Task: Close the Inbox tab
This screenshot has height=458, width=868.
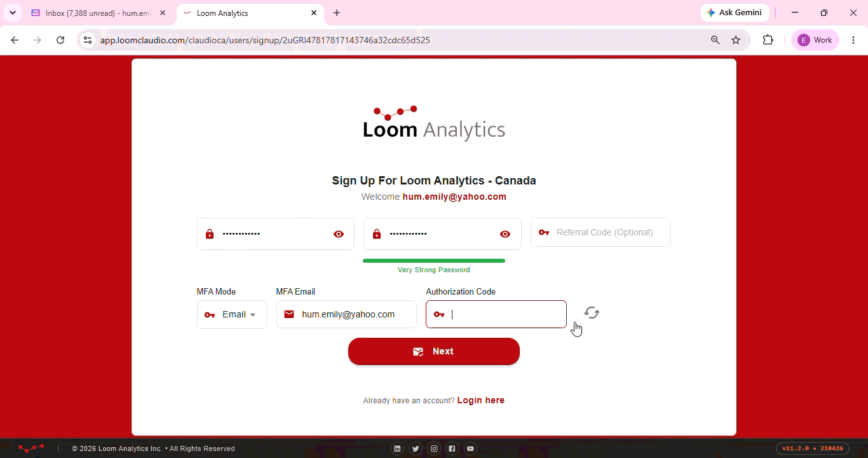Action: pos(163,13)
